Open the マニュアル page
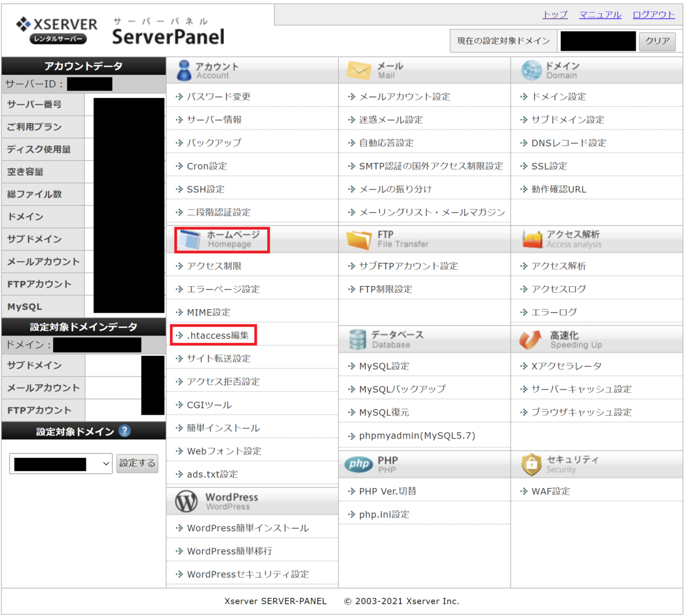 (x=600, y=15)
